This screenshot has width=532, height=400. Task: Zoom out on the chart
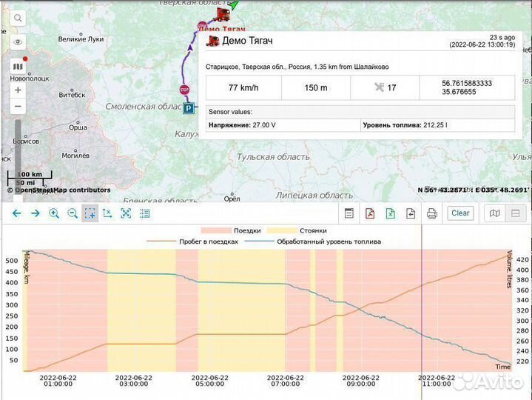tap(73, 213)
